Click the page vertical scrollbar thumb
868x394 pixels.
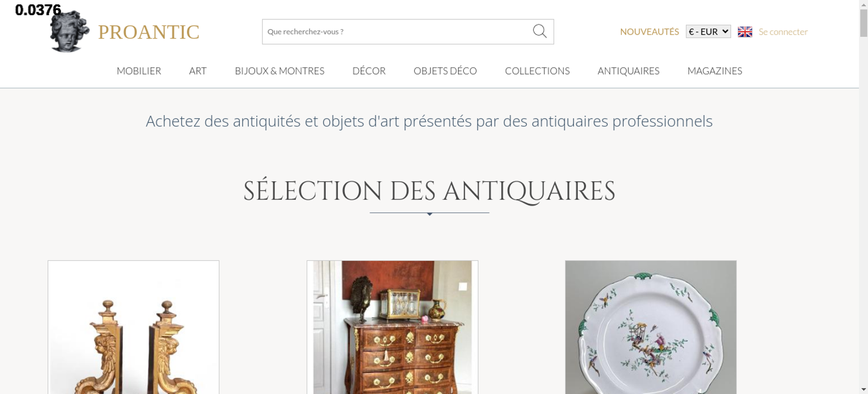pyautogui.click(x=864, y=23)
